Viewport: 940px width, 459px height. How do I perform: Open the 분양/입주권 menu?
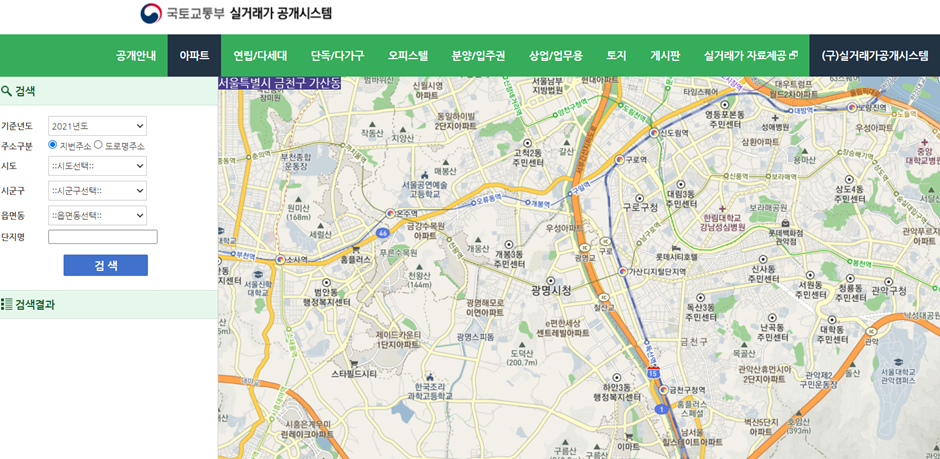[478, 56]
